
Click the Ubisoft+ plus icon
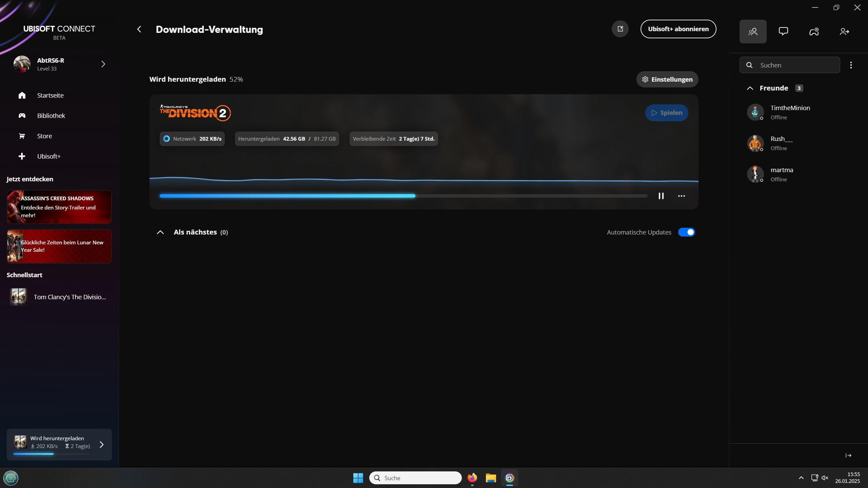coord(22,156)
